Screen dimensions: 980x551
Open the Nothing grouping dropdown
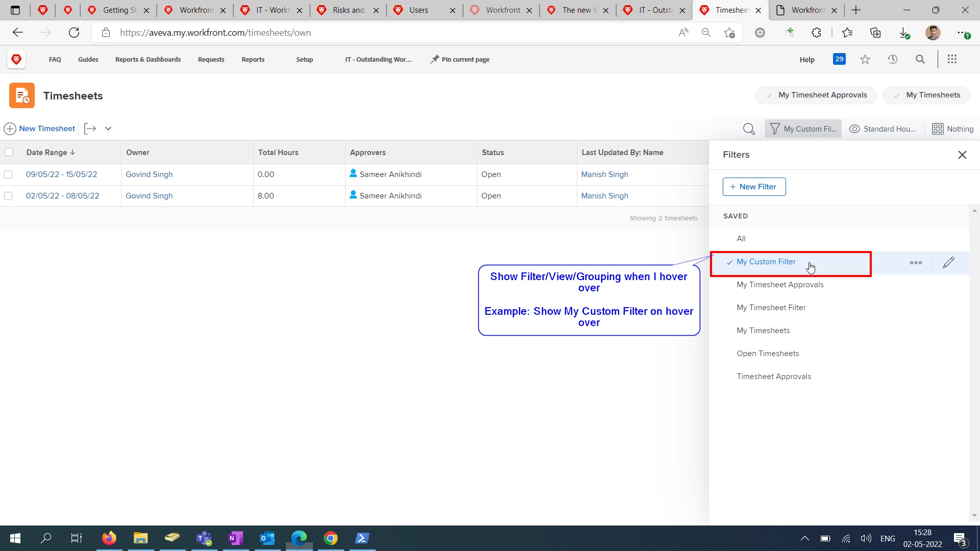click(x=952, y=129)
